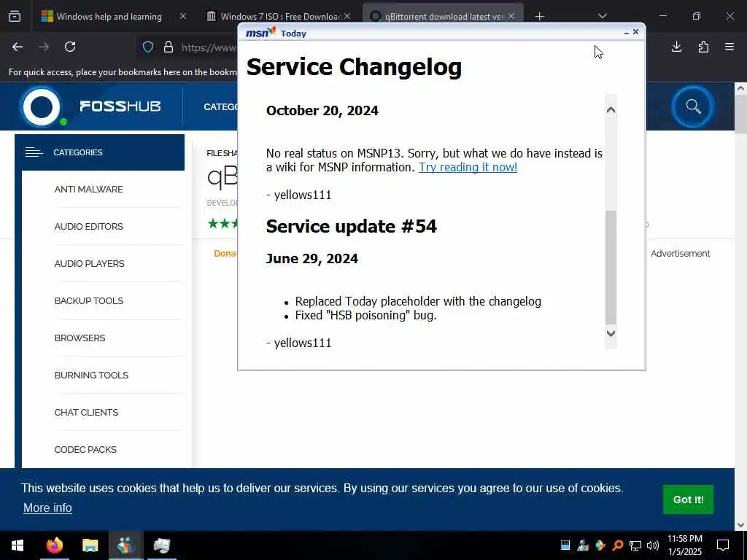Click the Categories hamburger lines icon
This screenshot has width=747, height=560.
(x=34, y=152)
